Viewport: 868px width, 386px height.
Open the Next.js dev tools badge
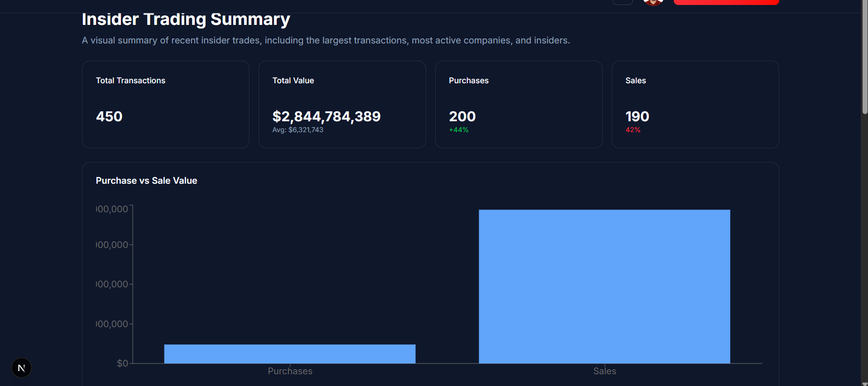(x=21, y=367)
